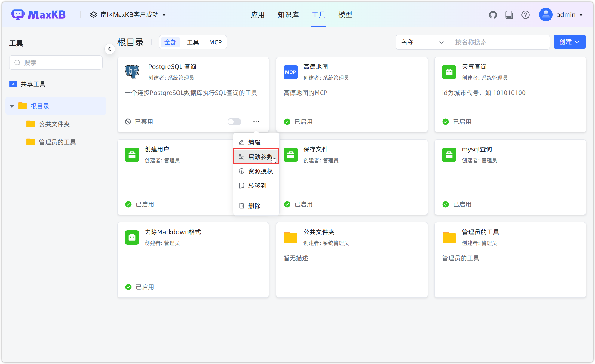Viewport: 595px width, 364px height.
Task: Click the 创建 button
Action: click(x=569, y=42)
